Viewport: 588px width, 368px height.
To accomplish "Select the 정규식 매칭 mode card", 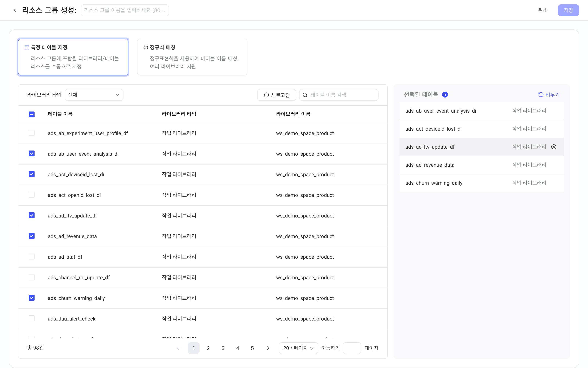I will (192, 57).
